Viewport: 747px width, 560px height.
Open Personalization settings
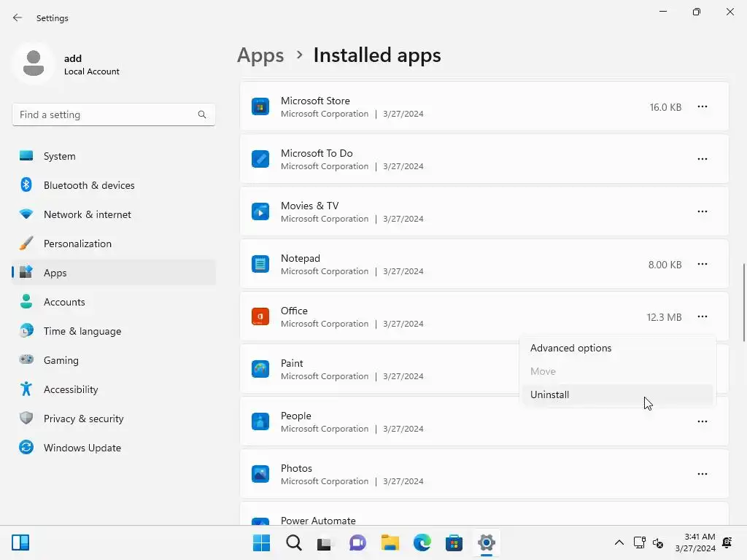114,244
